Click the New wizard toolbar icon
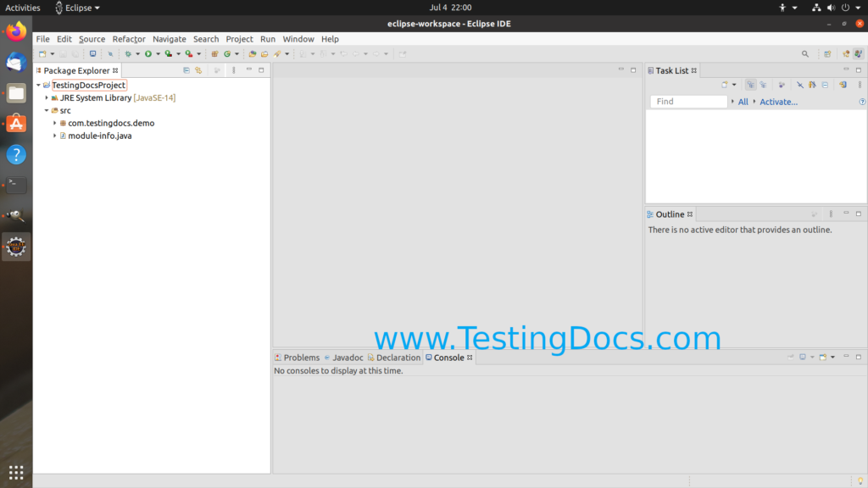The image size is (868, 488). (42, 53)
